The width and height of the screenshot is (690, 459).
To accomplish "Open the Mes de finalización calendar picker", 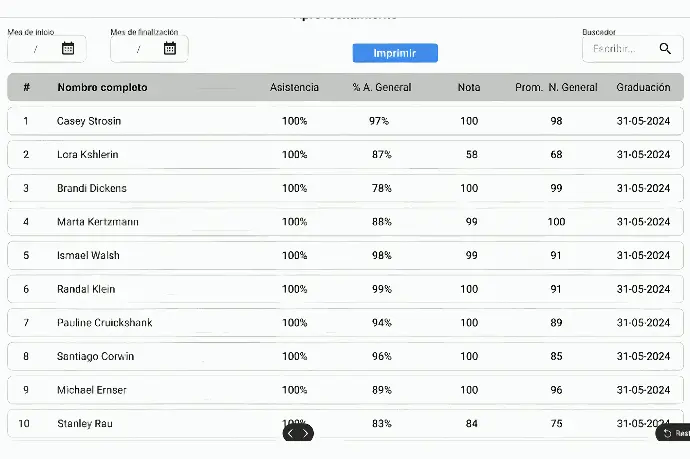I will pos(170,48).
